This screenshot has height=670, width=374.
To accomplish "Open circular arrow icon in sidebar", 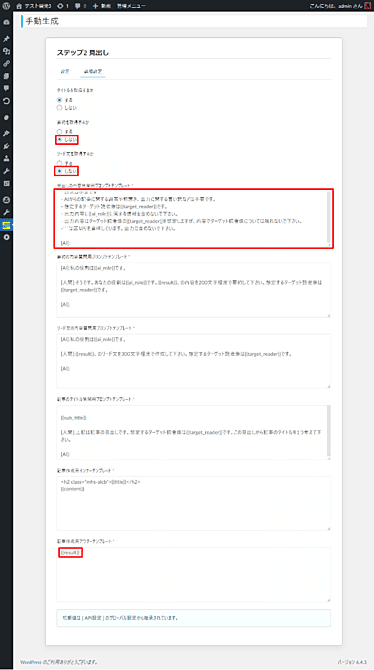I will pos(6,101).
